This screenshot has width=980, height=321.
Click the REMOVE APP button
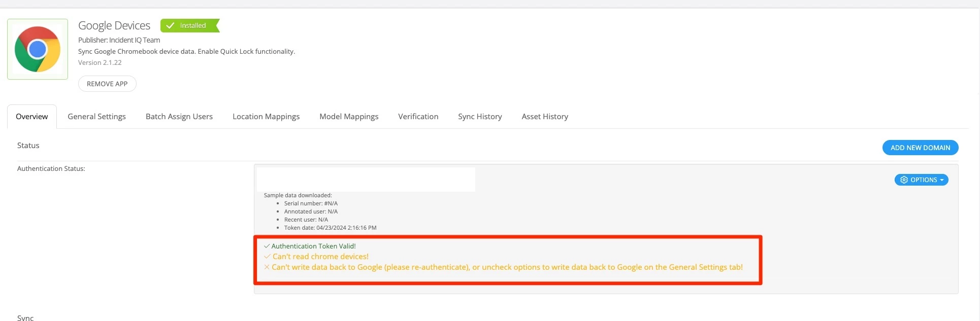click(x=107, y=84)
